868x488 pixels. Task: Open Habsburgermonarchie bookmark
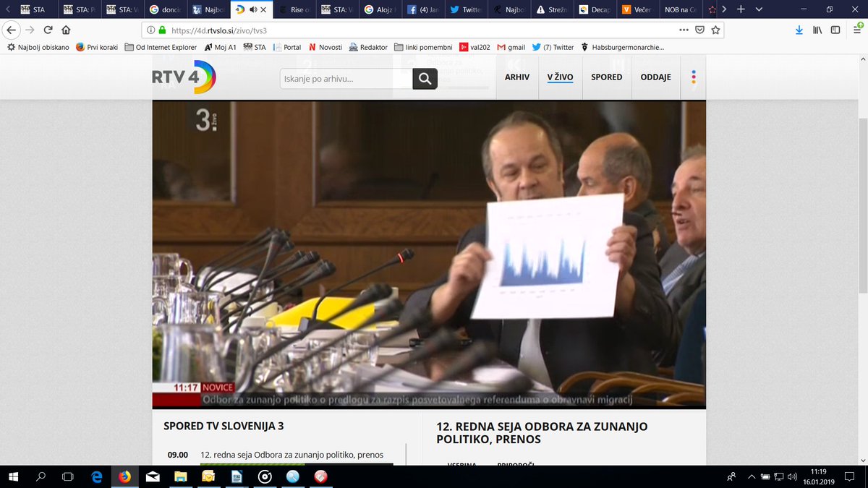(622, 47)
